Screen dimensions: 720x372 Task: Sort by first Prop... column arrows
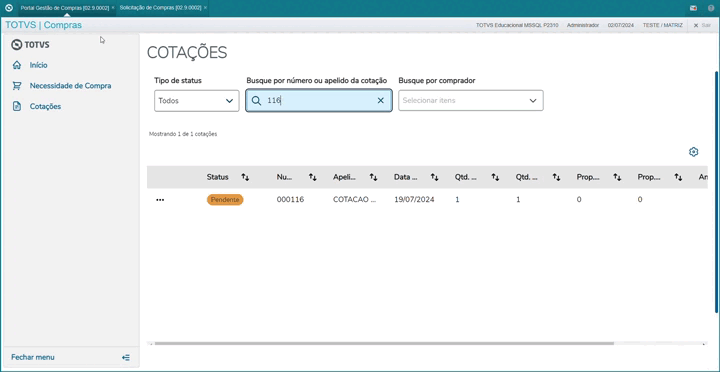[x=617, y=177]
